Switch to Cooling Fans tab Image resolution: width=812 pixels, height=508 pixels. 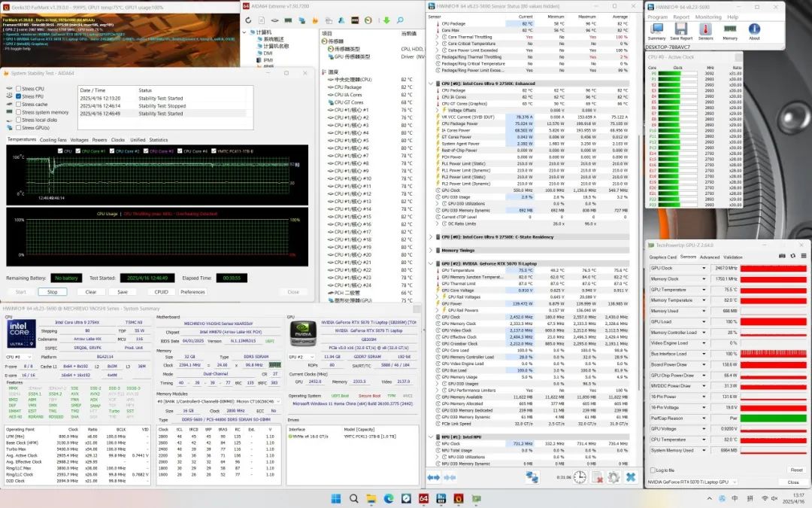pyautogui.click(x=53, y=140)
